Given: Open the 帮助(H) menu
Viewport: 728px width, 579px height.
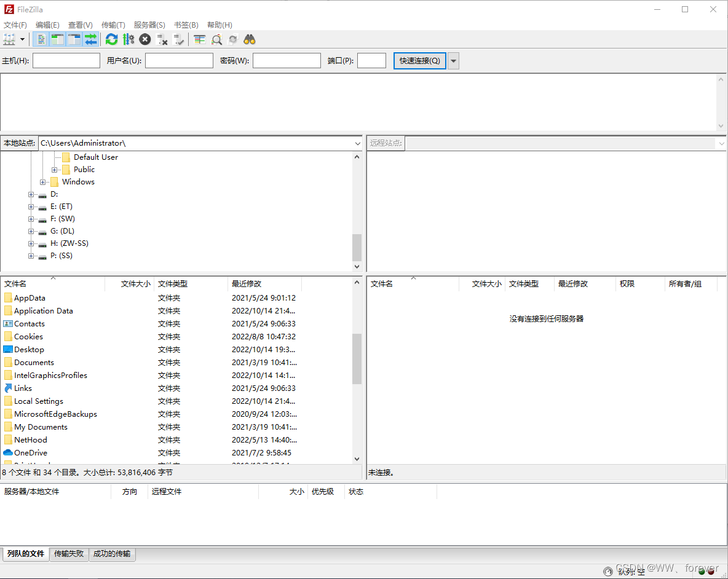Looking at the screenshot, I should [220, 25].
